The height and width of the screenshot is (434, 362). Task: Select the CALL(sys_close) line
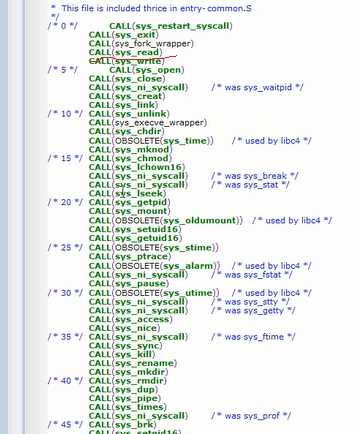click(127, 79)
